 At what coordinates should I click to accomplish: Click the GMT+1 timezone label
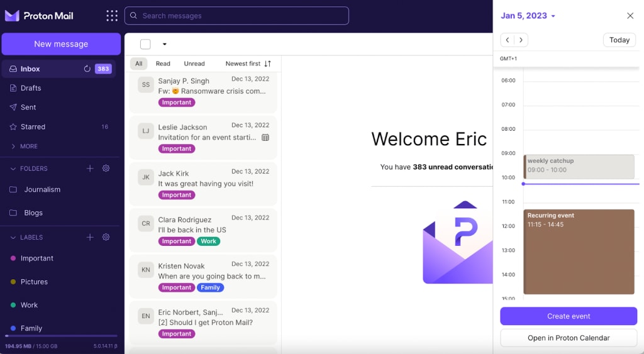508,58
